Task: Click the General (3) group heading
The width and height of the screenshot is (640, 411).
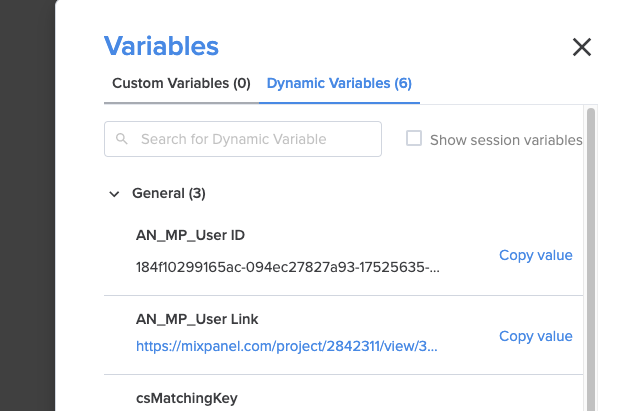Action: 169,193
